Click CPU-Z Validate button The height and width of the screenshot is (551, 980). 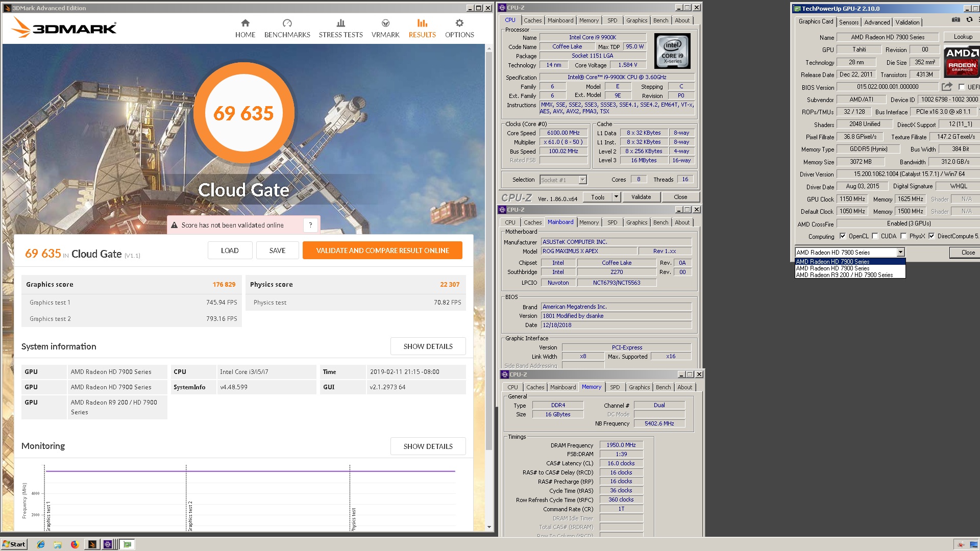coord(641,197)
